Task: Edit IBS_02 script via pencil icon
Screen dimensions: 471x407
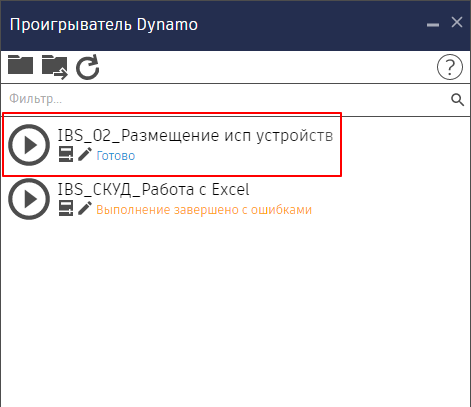Action: pos(85,154)
